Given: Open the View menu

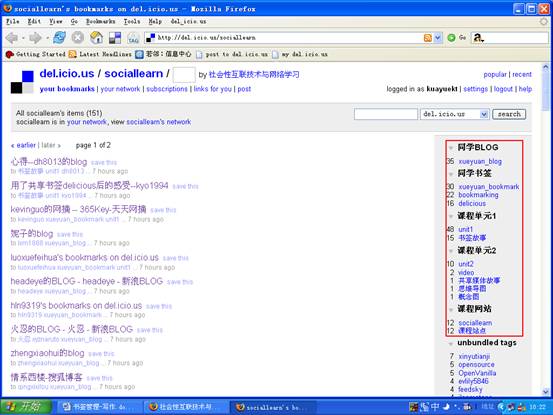Looking at the screenshot, I should tap(56, 22).
